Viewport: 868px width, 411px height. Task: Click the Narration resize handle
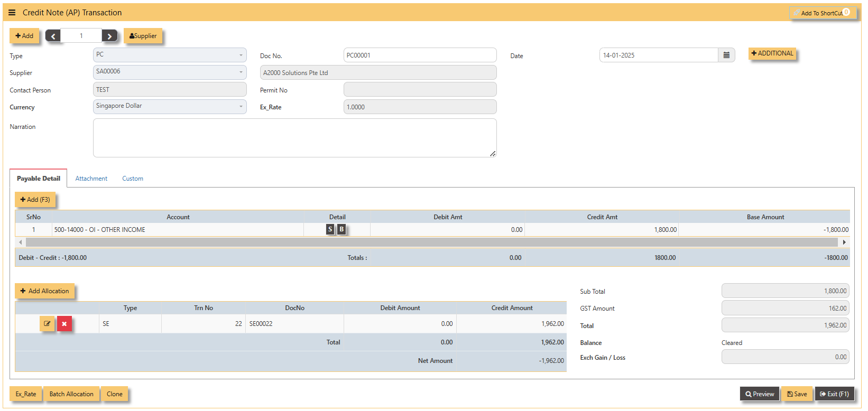493,154
